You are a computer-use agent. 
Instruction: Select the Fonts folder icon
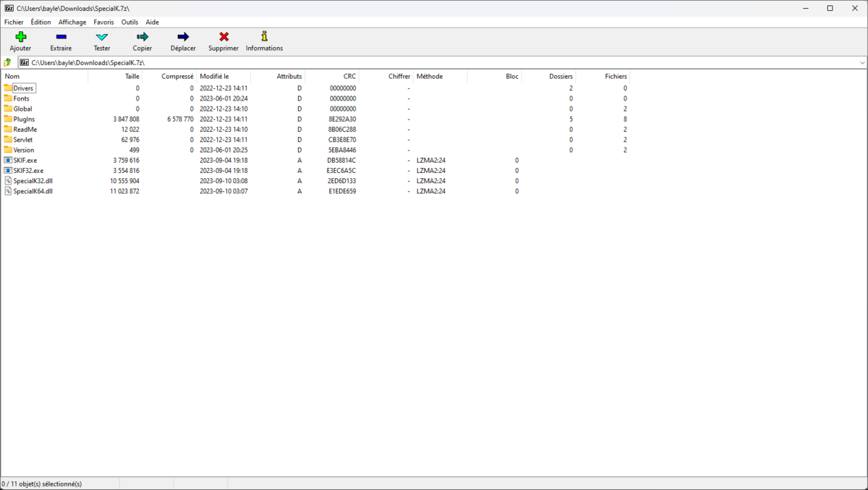point(8,98)
